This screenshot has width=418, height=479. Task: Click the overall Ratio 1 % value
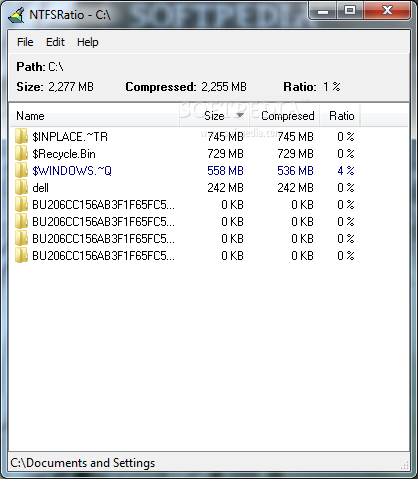click(332, 87)
